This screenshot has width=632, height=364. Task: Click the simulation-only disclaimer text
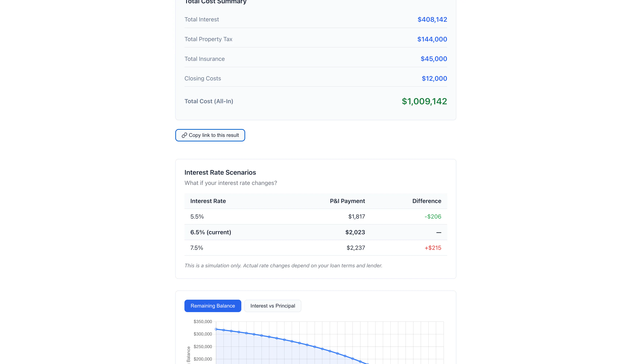pyautogui.click(x=283, y=266)
